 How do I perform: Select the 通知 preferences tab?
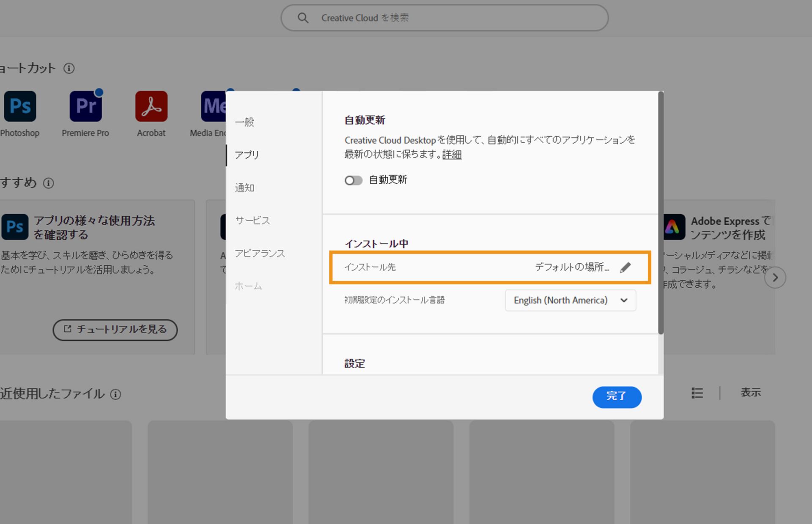point(245,188)
